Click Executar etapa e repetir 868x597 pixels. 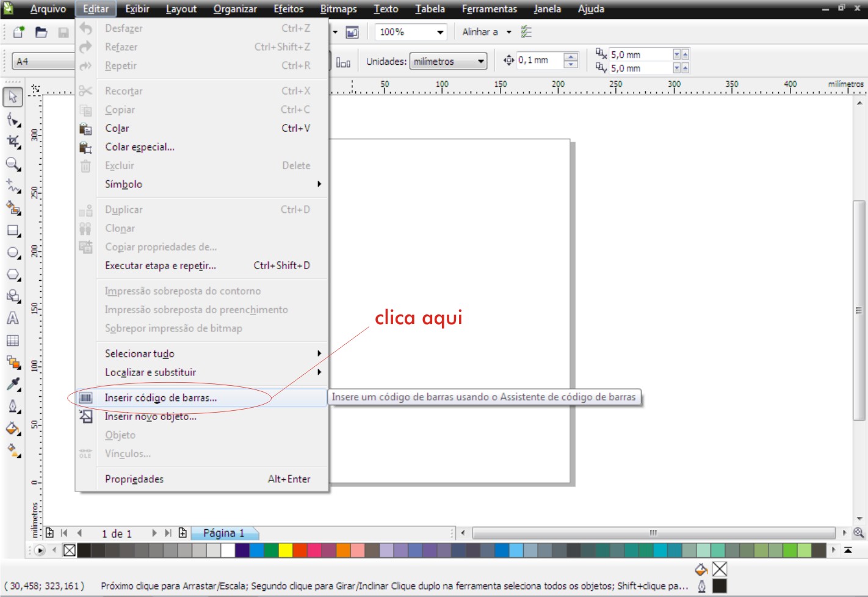160,266
